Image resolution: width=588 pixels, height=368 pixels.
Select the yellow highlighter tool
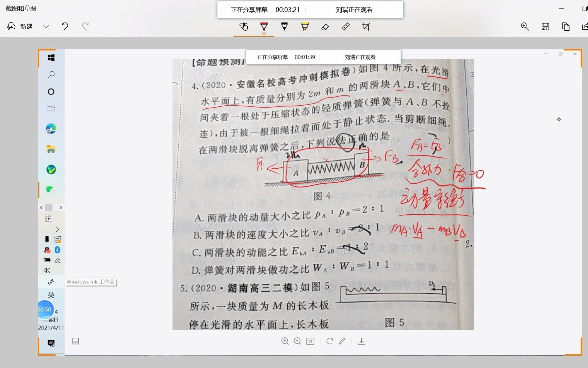(x=305, y=27)
